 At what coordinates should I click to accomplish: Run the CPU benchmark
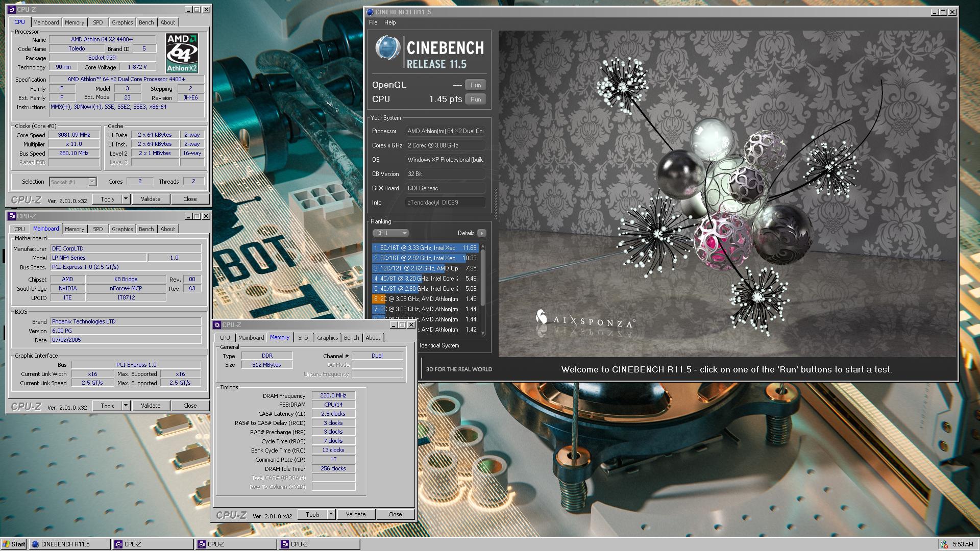476,99
